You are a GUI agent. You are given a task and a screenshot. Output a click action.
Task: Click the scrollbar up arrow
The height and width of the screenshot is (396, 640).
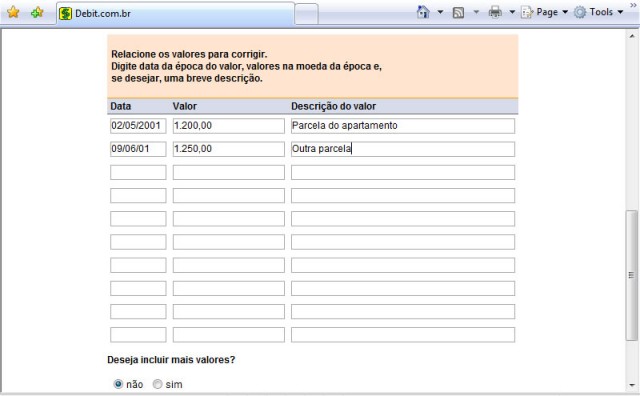631,36
